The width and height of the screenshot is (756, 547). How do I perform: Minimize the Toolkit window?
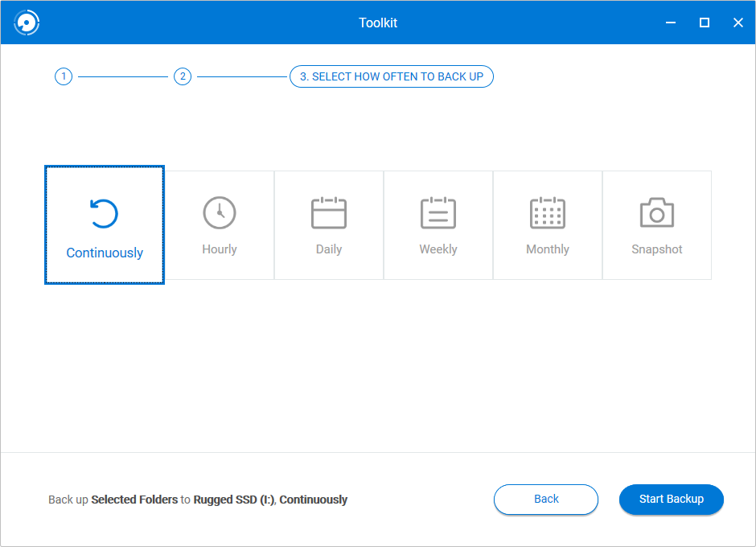coord(671,23)
